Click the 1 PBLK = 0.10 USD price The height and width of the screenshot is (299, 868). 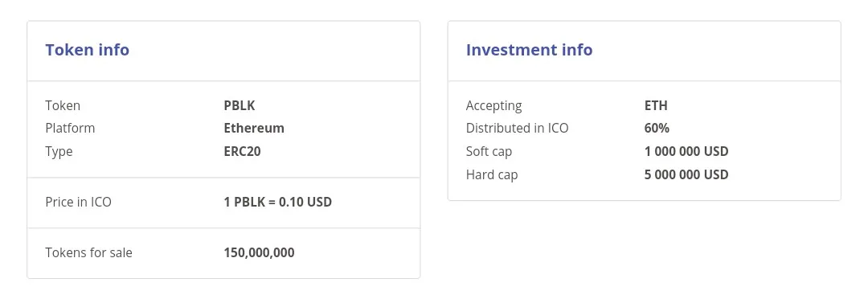[x=278, y=202]
